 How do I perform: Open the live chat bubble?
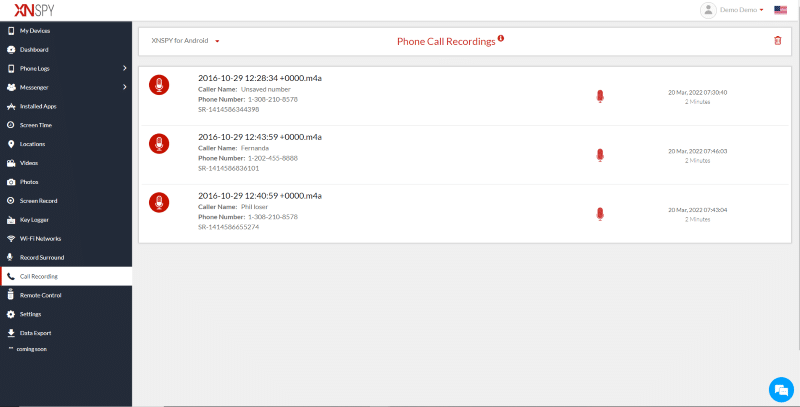pyautogui.click(x=781, y=390)
